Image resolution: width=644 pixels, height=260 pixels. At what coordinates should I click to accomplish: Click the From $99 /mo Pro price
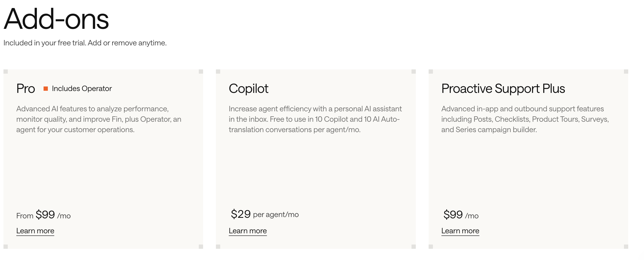point(44,215)
